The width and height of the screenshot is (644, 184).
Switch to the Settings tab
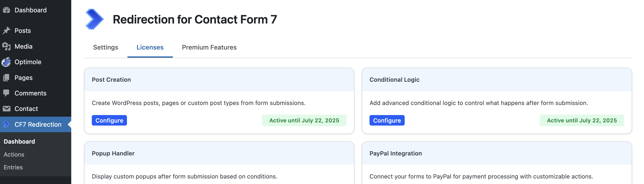point(106,47)
